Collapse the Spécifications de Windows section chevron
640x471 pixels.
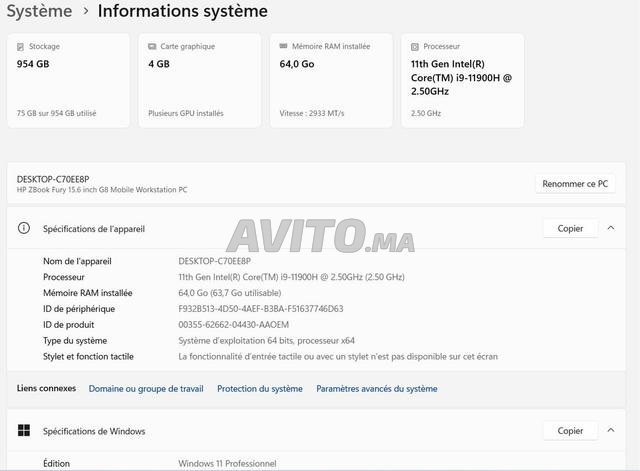(611, 430)
